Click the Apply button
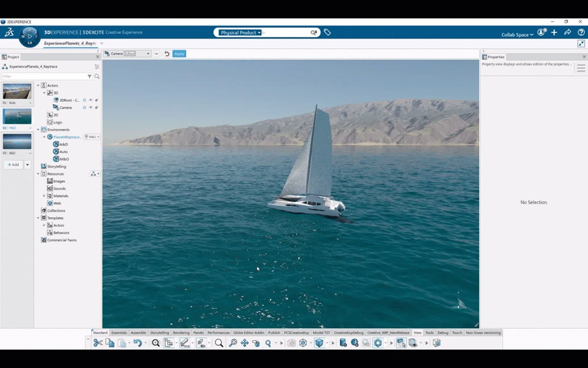Viewport: 588px width, 368px height. [x=179, y=54]
